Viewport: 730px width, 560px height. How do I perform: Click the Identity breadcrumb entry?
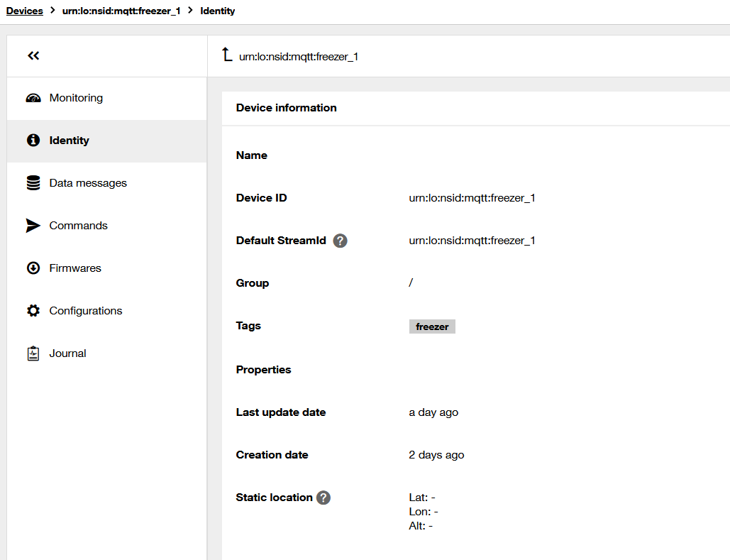point(217,11)
